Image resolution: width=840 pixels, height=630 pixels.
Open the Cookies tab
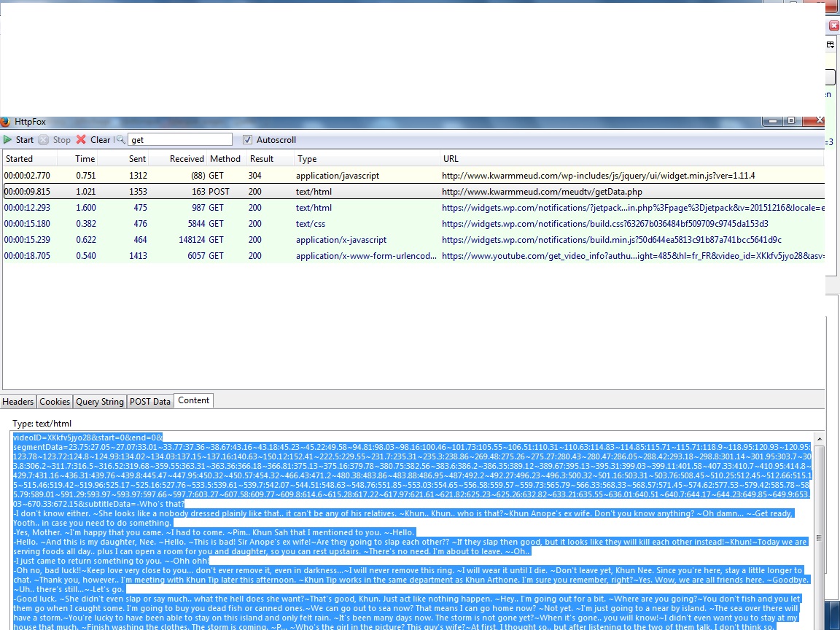coord(55,401)
